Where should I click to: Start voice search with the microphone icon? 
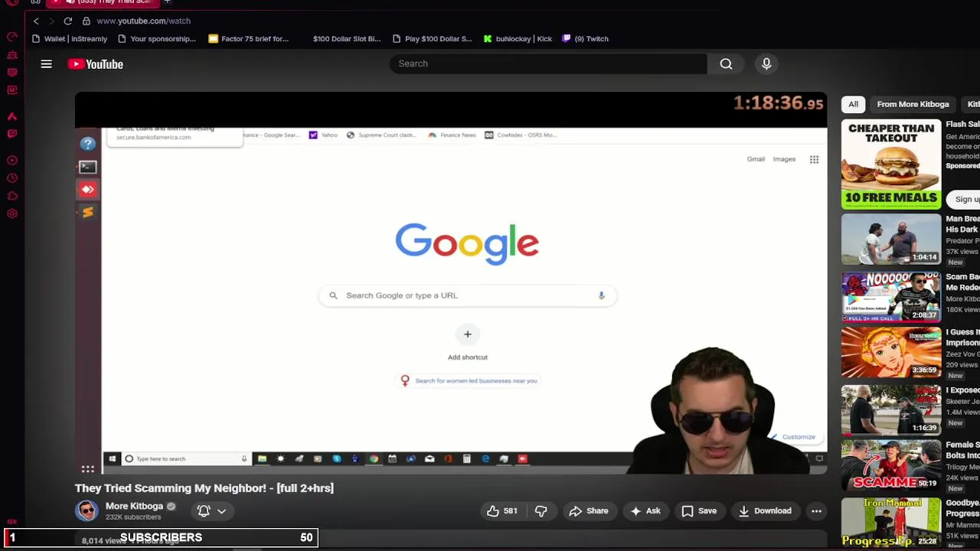766,64
